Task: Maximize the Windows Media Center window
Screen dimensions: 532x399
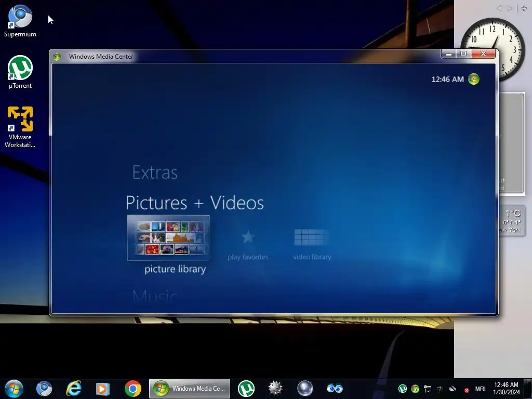Action: 463,54
